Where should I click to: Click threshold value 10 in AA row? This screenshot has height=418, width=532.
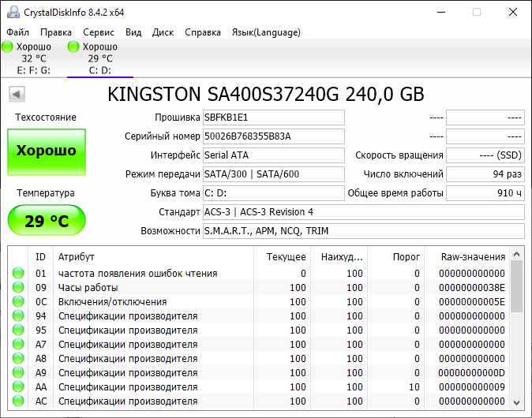click(414, 387)
